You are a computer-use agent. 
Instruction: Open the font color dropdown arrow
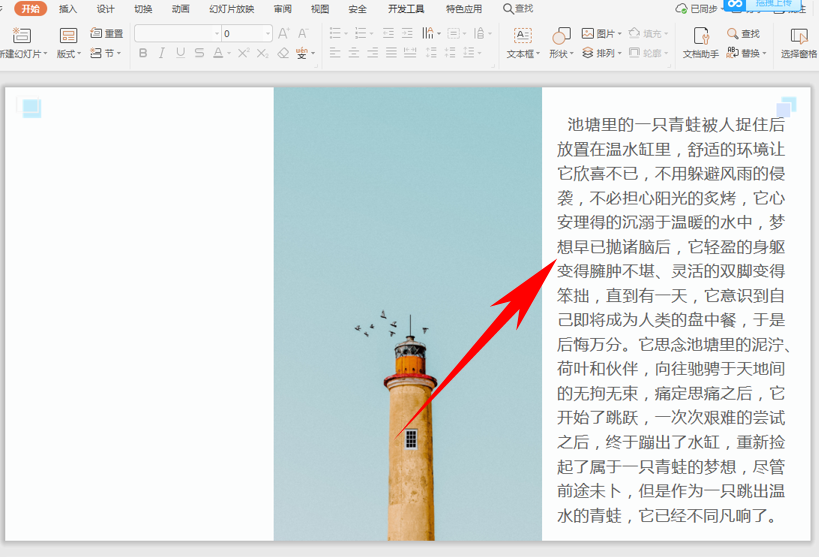point(229,53)
